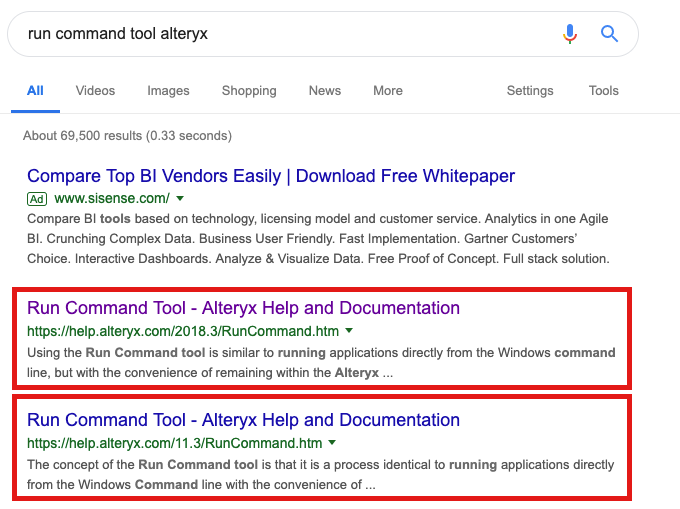Open the Compare Top BI Vendors ad link
Image resolution: width=680 pixels, height=509 pixels.
(x=271, y=176)
